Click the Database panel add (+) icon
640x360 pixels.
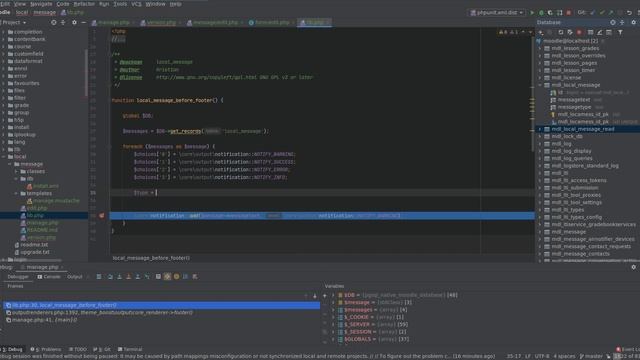tap(541, 32)
